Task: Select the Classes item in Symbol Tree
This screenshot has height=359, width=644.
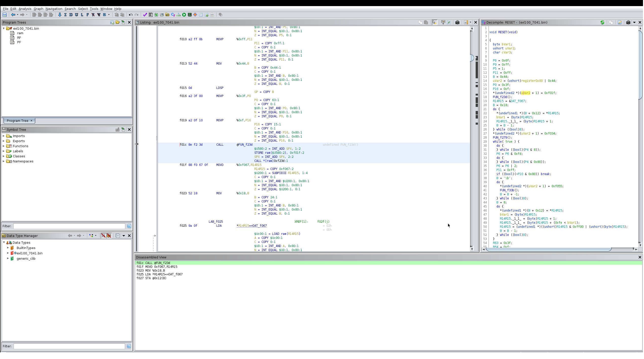Action: (x=19, y=156)
